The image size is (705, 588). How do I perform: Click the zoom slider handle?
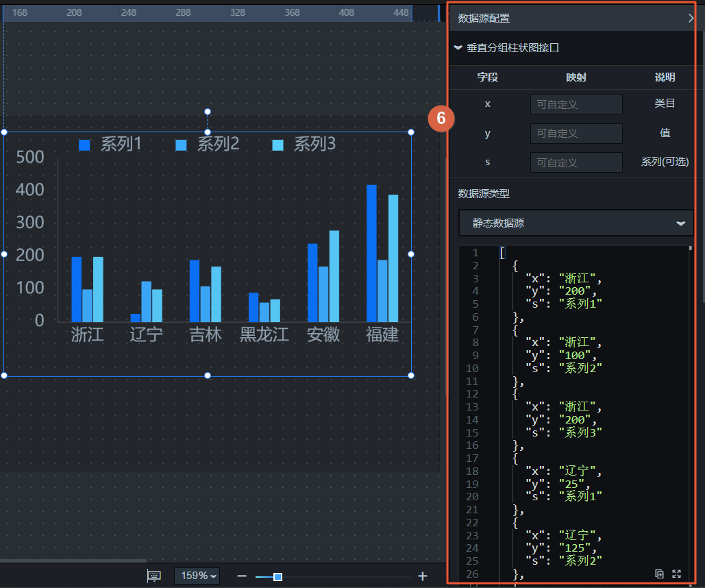(x=278, y=577)
